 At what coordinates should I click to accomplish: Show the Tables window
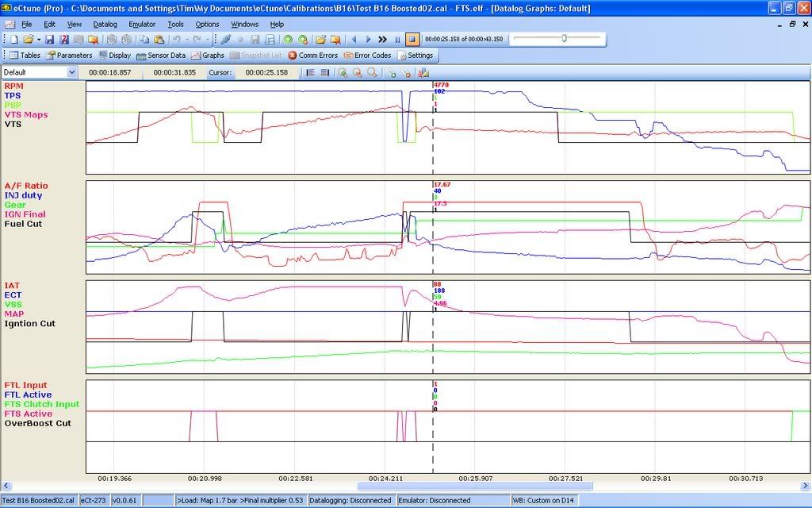coord(25,55)
